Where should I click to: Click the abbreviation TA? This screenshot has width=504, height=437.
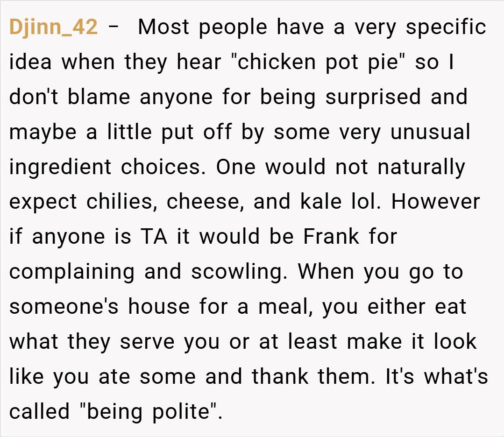click(155, 237)
